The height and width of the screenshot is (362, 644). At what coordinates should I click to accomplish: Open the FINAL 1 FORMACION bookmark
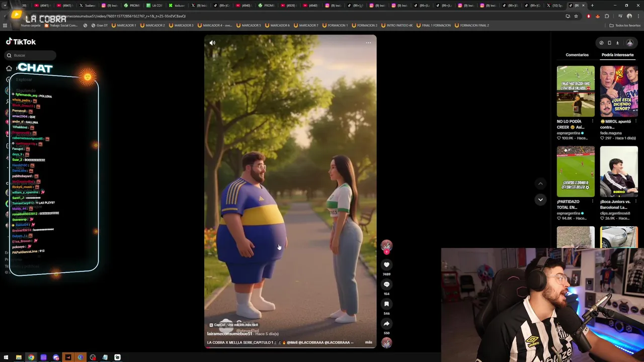tap(434, 25)
